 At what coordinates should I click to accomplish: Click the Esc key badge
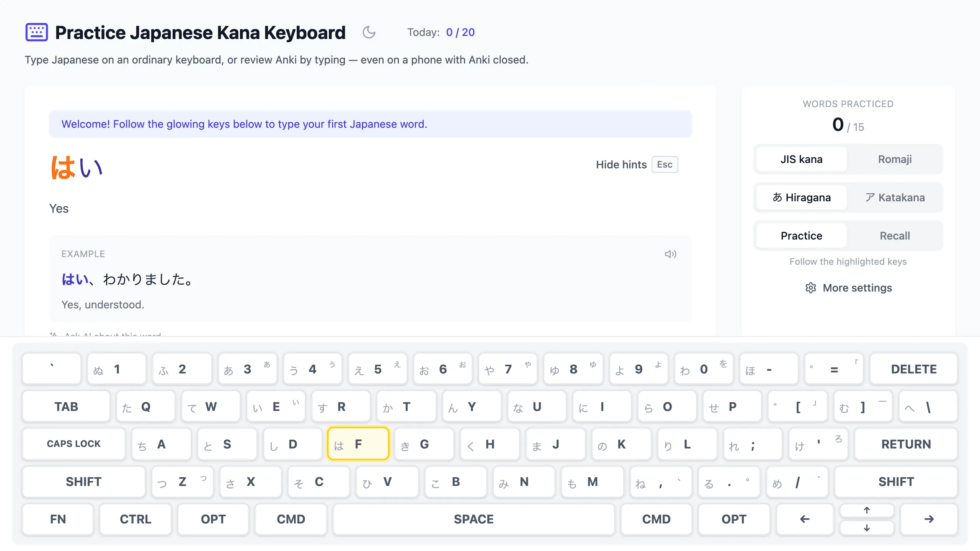coord(665,165)
